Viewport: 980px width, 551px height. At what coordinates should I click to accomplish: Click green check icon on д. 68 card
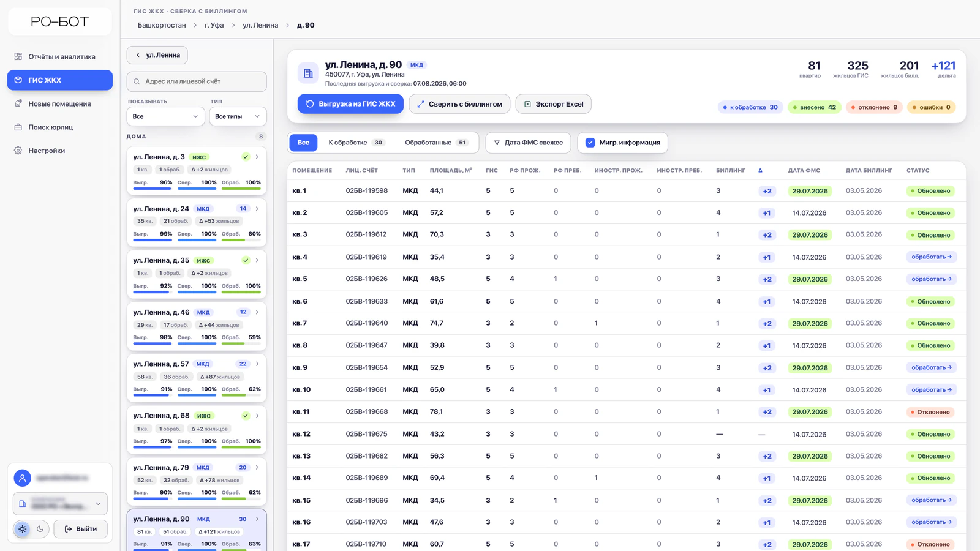[x=246, y=416]
